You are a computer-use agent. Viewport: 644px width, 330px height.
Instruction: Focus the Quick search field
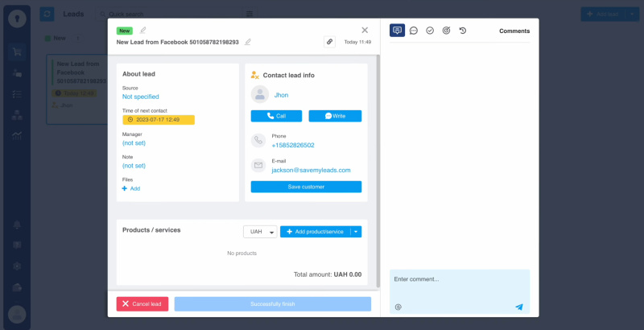click(171, 14)
